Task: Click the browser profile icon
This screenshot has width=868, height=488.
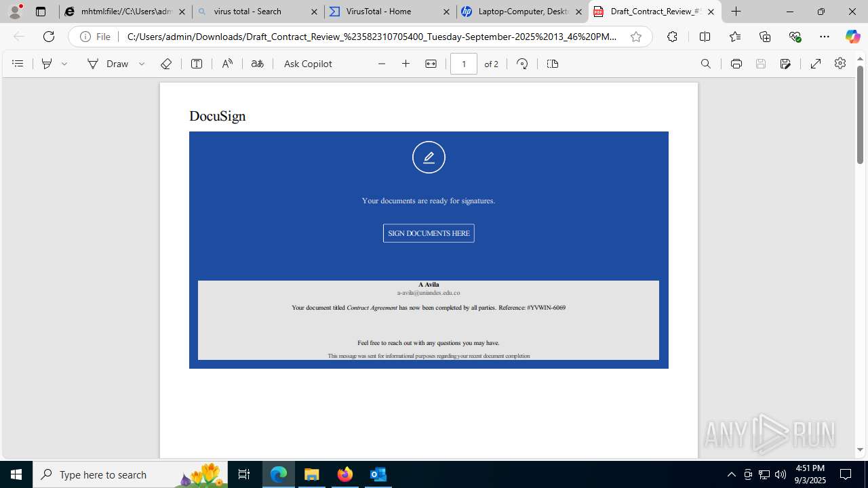Action: click(15, 12)
